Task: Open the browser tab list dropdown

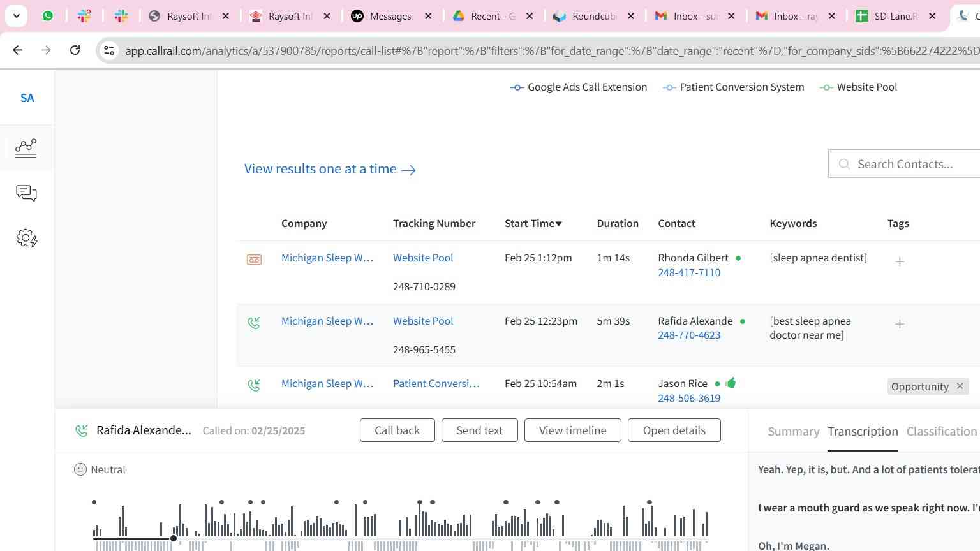Action: [16, 16]
